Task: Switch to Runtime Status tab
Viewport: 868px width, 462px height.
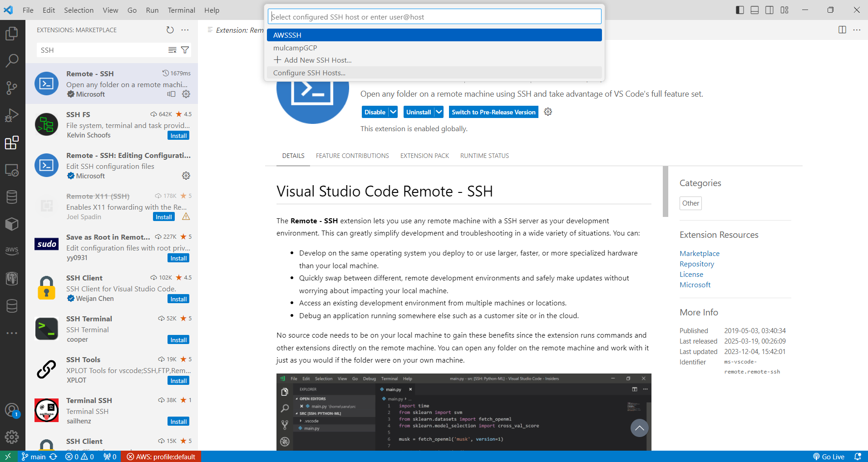Action: [x=484, y=156]
